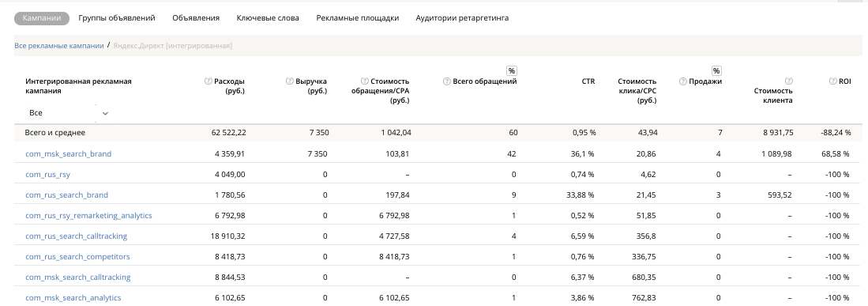The image size is (868, 306).
Task: Toggle percent view above Всего обращений
Action: tap(512, 71)
